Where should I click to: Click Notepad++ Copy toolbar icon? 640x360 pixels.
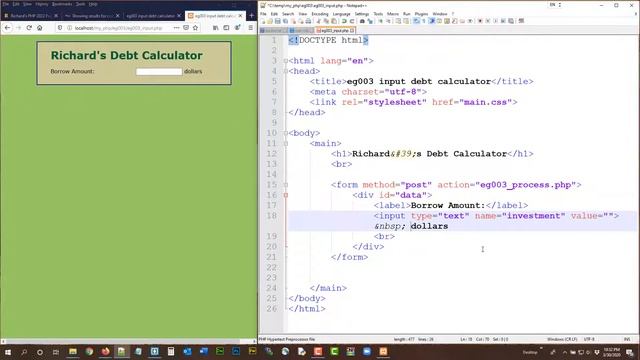pyautogui.click(x=326, y=21)
